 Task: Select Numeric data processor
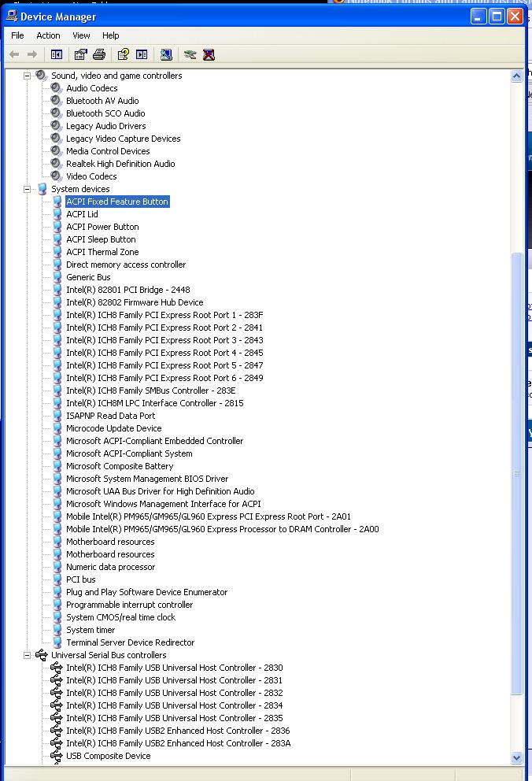(x=110, y=567)
